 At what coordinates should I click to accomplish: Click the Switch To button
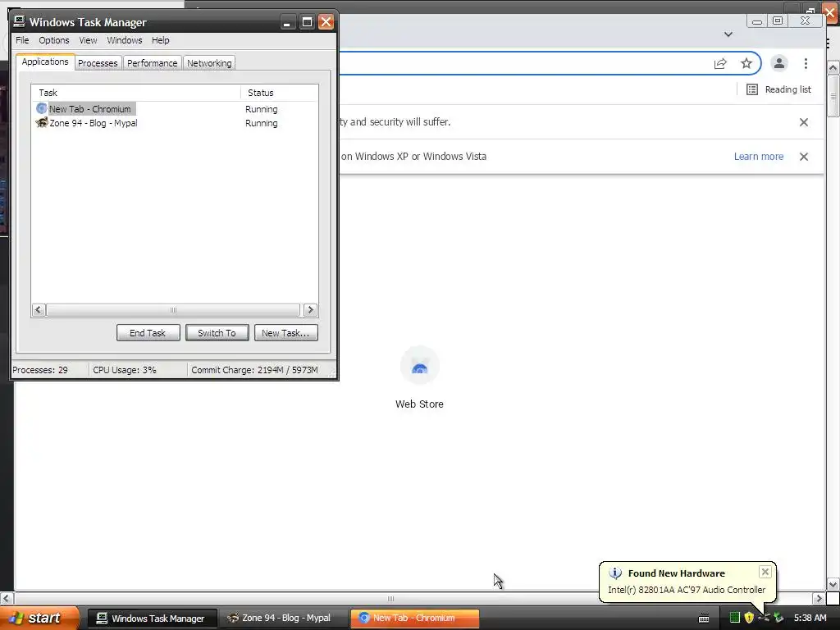(x=217, y=333)
